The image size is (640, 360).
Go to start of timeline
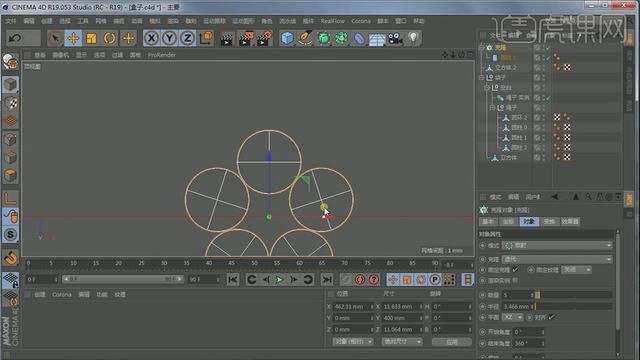coord(233,280)
